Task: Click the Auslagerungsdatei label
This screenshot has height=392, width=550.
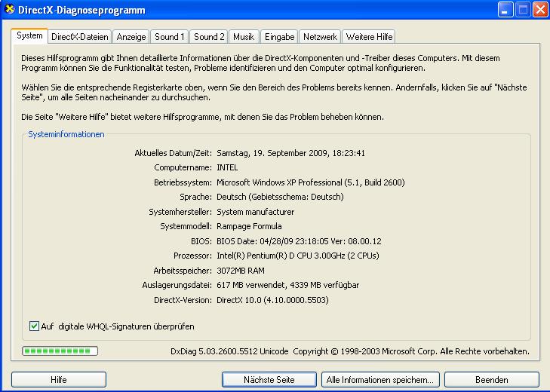Action: pyautogui.click(x=177, y=285)
